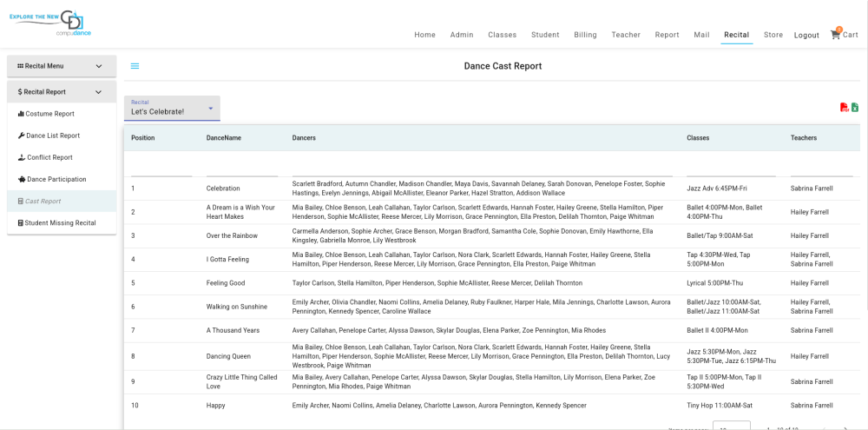
Task: Focus the Position column filter field
Action: [161, 168]
